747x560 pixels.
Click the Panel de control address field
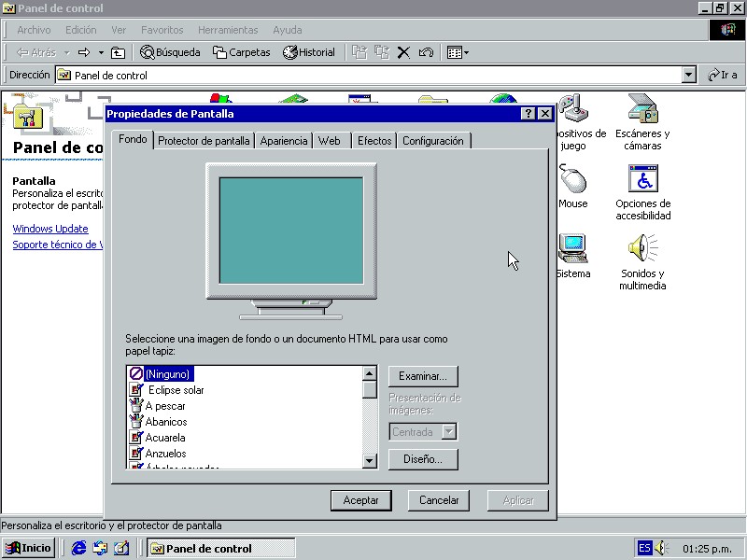pos(369,76)
